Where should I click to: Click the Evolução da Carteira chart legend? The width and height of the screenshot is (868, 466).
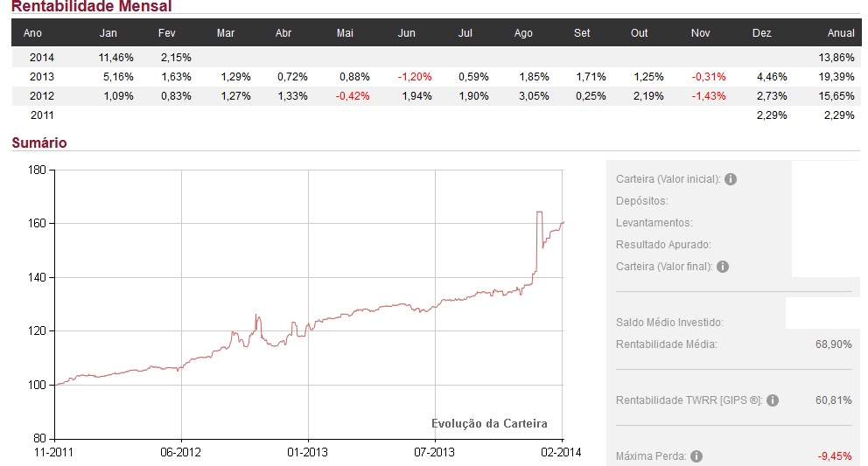(x=489, y=424)
